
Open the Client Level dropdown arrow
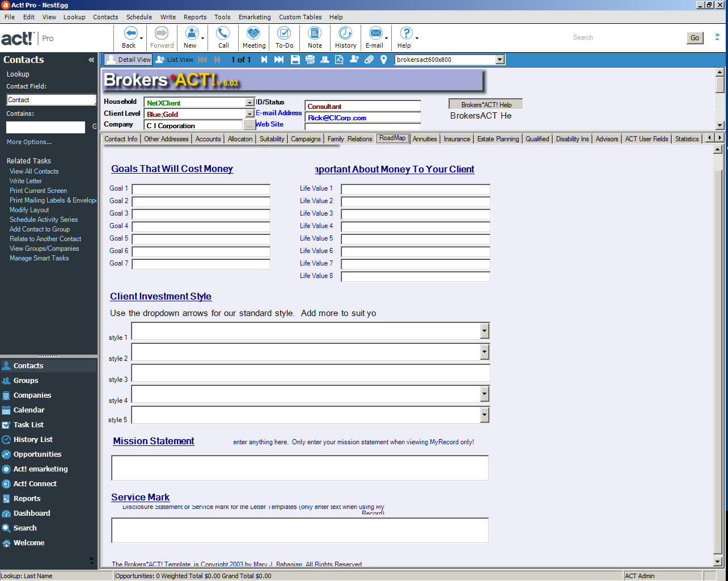point(250,114)
